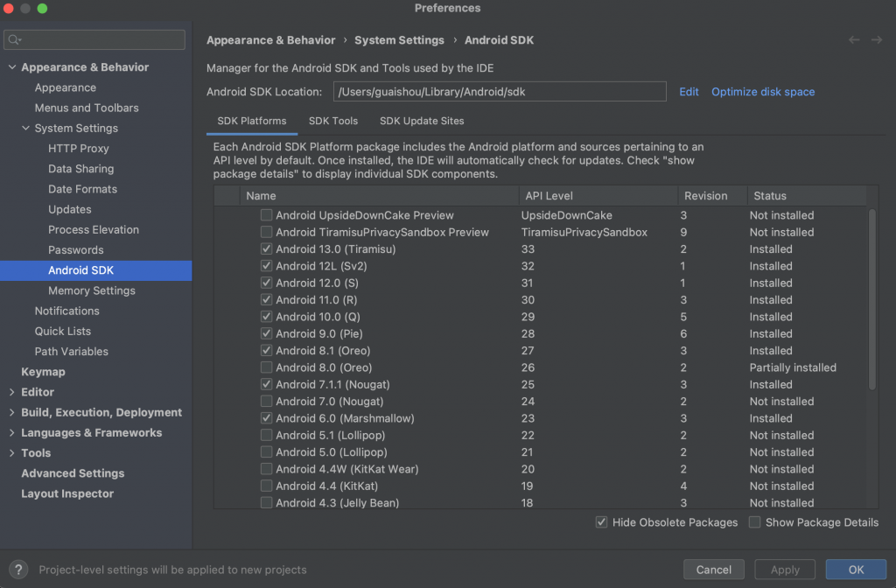Click the Apply button
This screenshot has height=588, width=896.
(785, 569)
